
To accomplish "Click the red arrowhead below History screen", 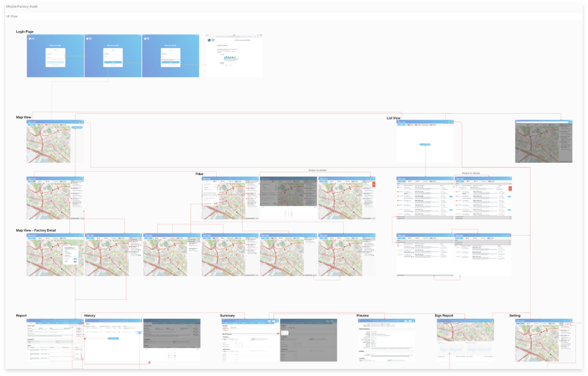I will 149,362.
